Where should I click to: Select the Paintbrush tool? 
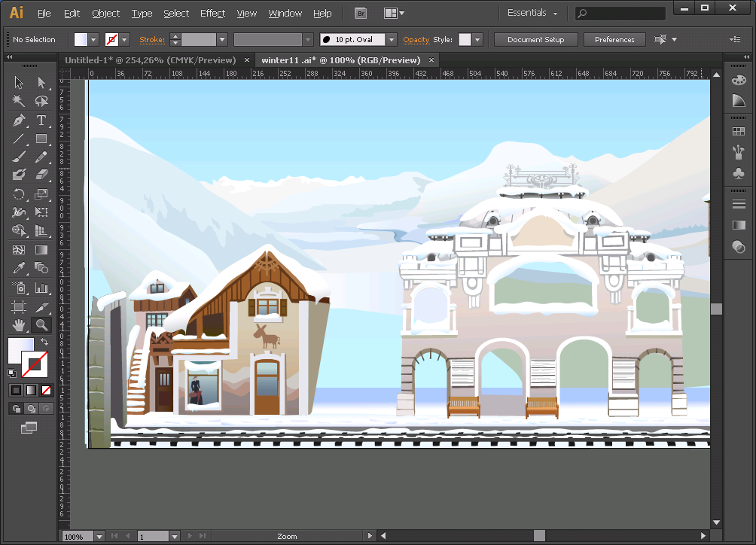[x=19, y=157]
